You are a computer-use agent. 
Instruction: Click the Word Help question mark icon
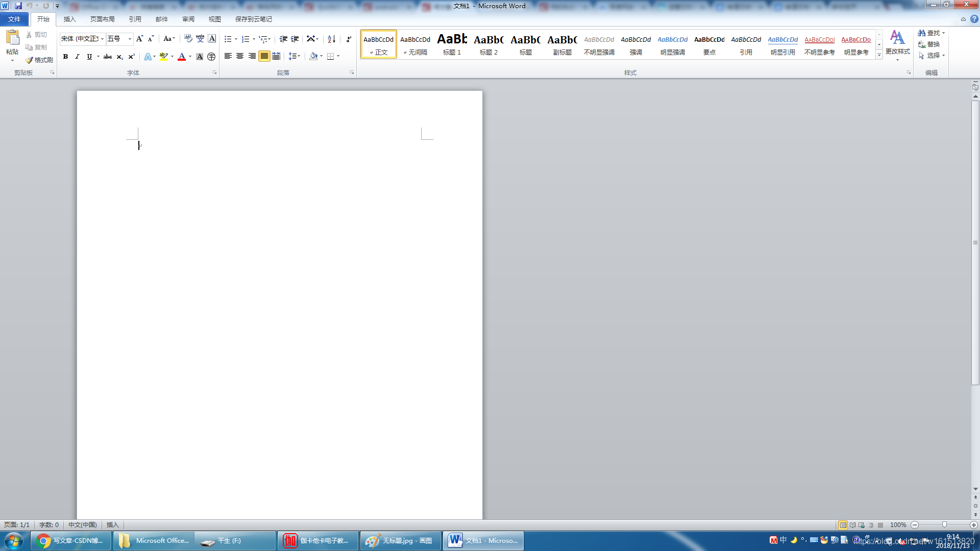974,19
